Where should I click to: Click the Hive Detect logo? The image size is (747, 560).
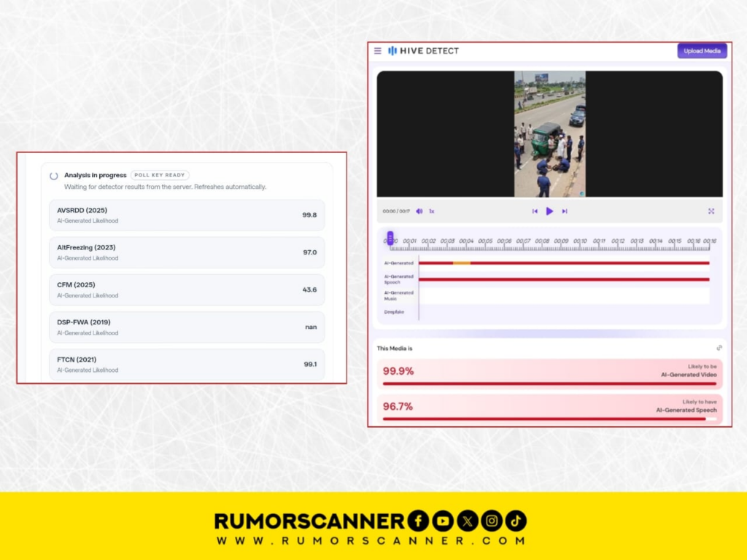pos(423,51)
